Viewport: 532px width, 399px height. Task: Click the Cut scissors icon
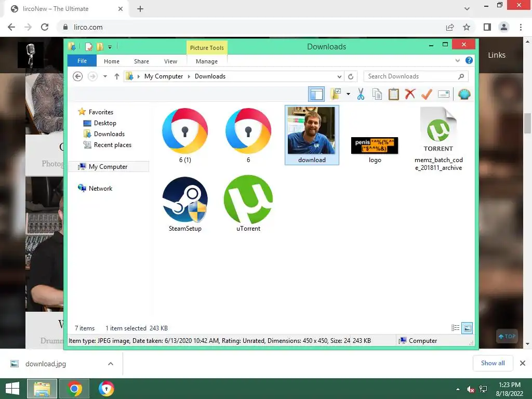click(361, 95)
